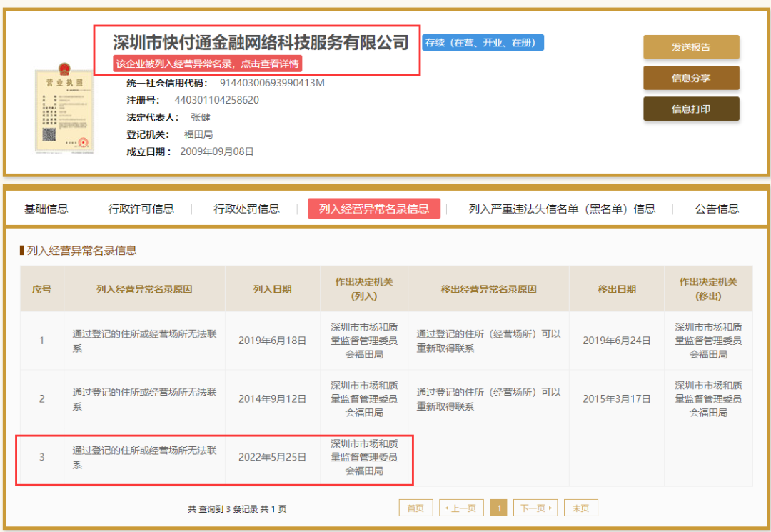Click the founding date 2009年09月08日
This screenshot has width=771, height=532.
click(x=217, y=151)
